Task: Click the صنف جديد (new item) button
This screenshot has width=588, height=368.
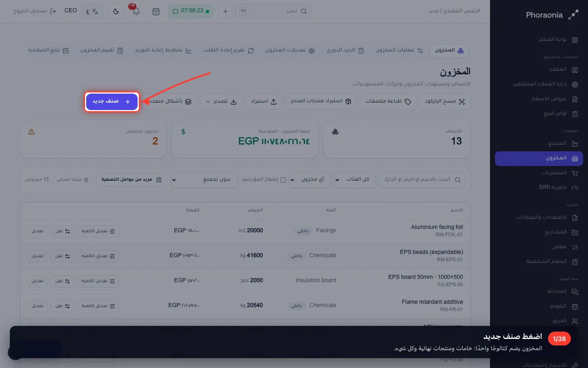Action: (112, 101)
